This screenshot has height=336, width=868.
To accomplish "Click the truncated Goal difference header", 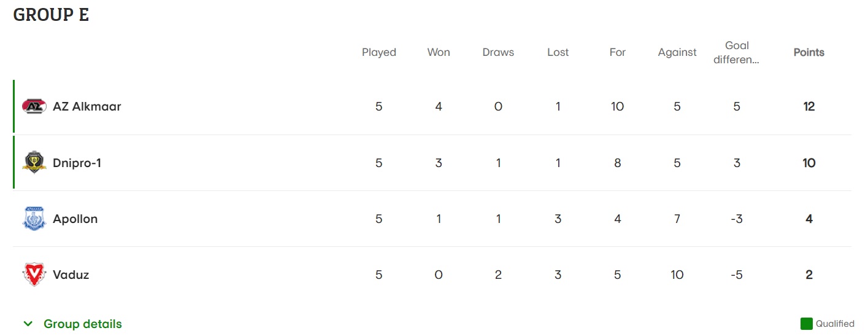I will 737,53.
